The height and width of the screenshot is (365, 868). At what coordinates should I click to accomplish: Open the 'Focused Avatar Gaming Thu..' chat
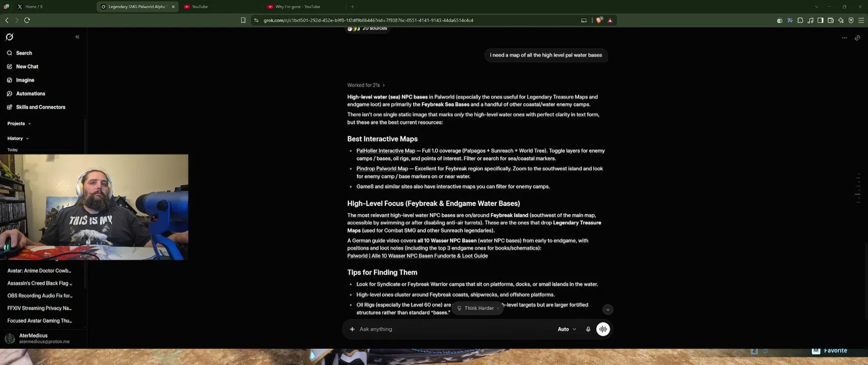[x=40, y=321]
